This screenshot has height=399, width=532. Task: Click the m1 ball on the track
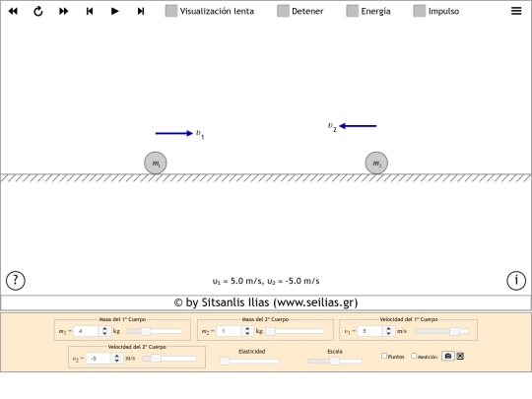pos(156,163)
